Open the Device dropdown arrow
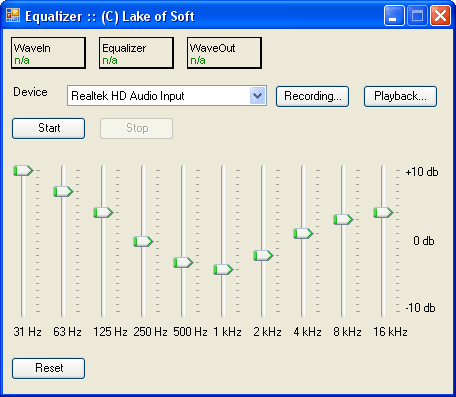This screenshot has height=397, width=456. (257, 96)
